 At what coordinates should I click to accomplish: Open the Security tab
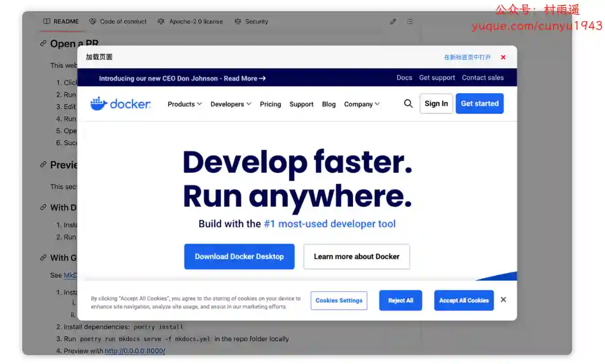[x=251, y=22]
